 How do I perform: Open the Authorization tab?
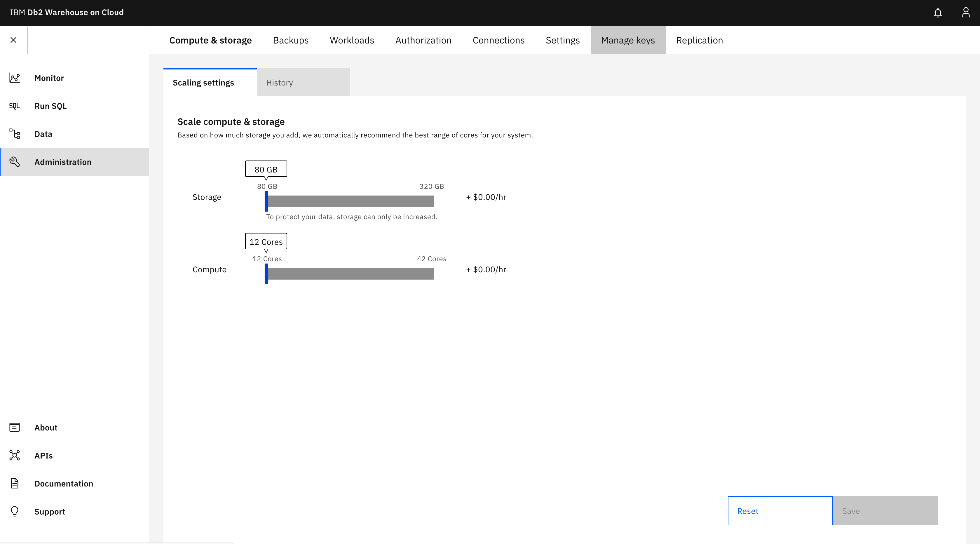423,40
